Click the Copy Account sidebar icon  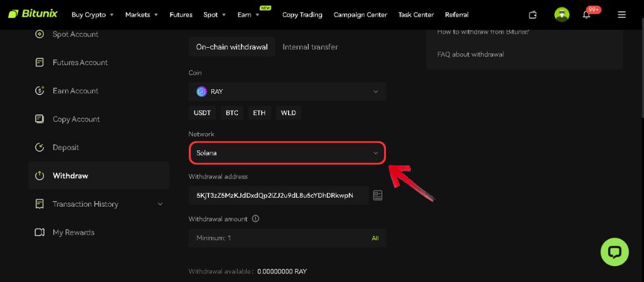coord(39,119)
